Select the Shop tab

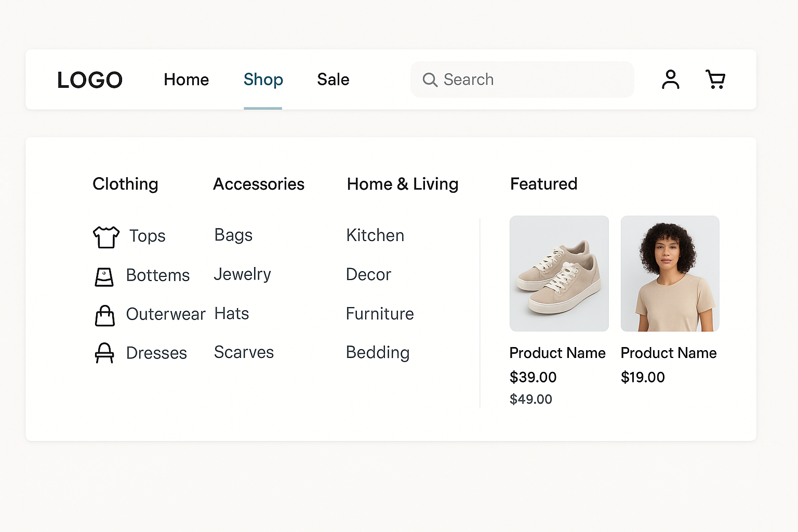tap(263, 79)
